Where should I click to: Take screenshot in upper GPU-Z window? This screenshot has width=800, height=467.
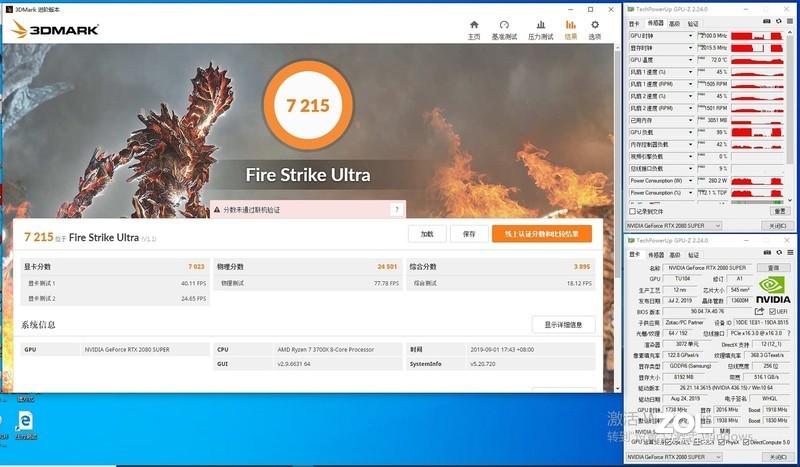point(767,21)
